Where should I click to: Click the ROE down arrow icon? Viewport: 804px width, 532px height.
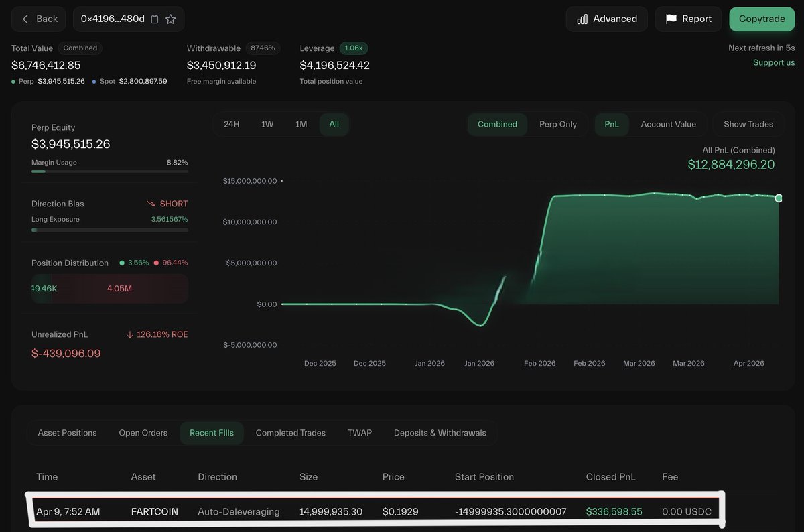[129, 334]
